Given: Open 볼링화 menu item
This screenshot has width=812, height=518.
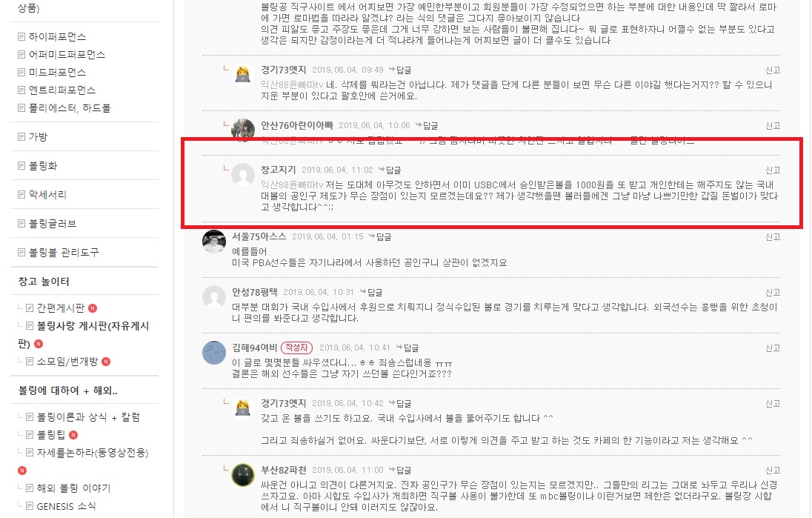Looking at the screenshot, I should click(42, 166).
